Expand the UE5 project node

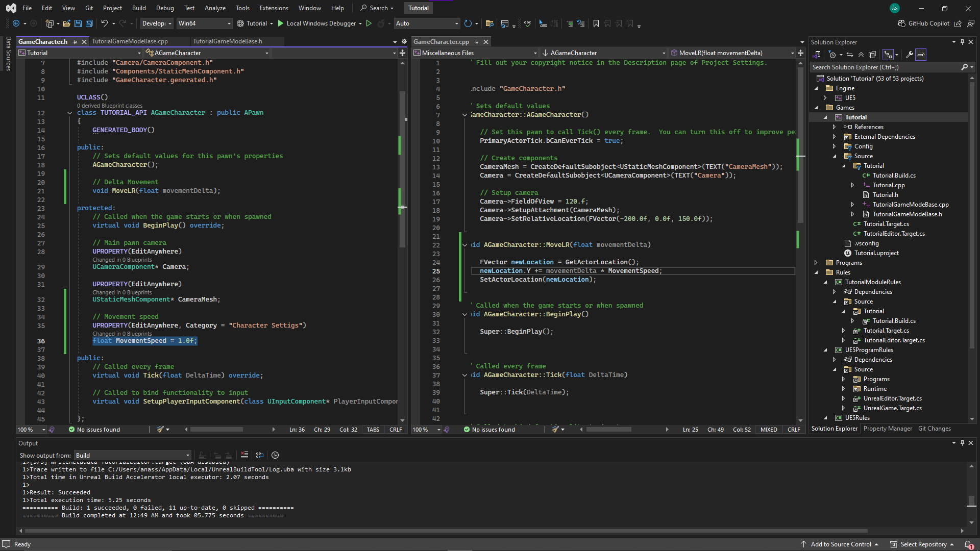tap(825, 98)
